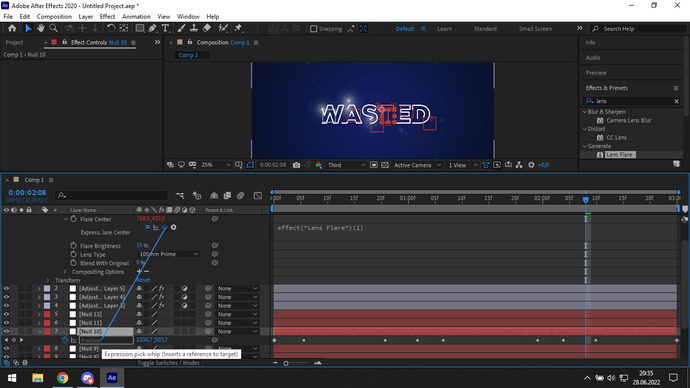Image resolution: width=690 pixels, height=388 pixels.
Task: Select the Eraser tool
Action: tap(206, 29)
